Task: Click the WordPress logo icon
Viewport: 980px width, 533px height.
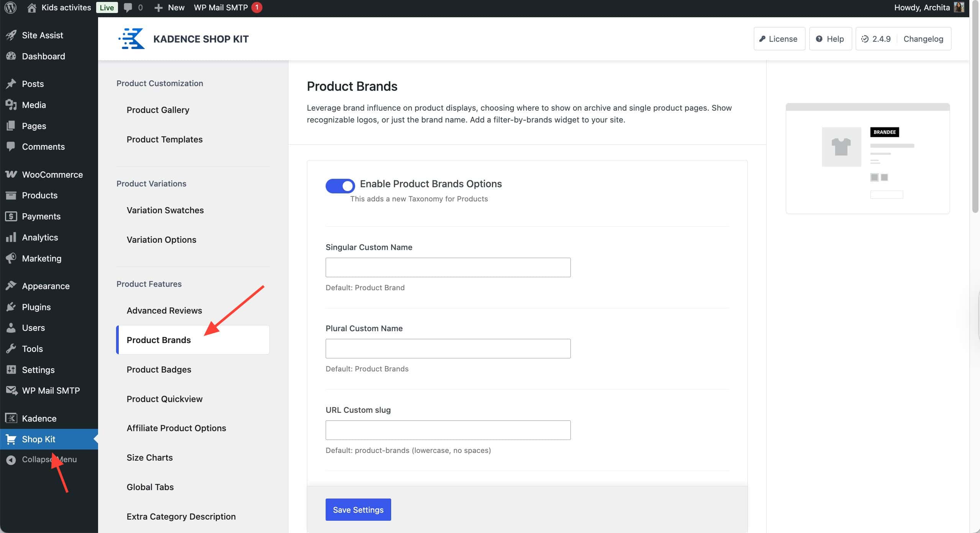Action: [10, 8]
